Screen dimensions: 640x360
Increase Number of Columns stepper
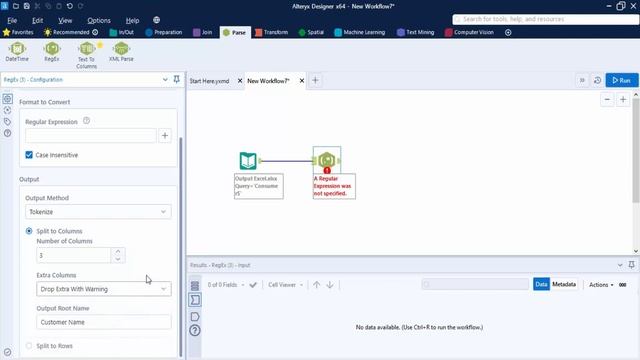pyautogui.click(x=118, y=252)
